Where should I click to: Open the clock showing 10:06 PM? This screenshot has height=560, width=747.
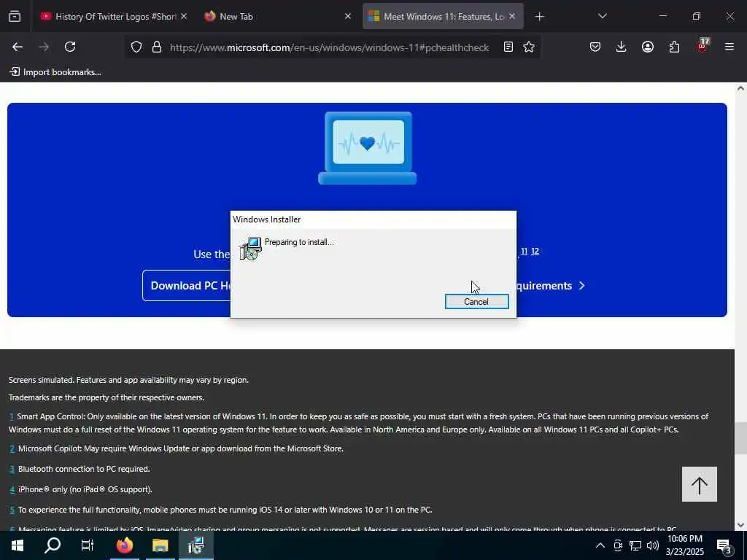[684, 545]
